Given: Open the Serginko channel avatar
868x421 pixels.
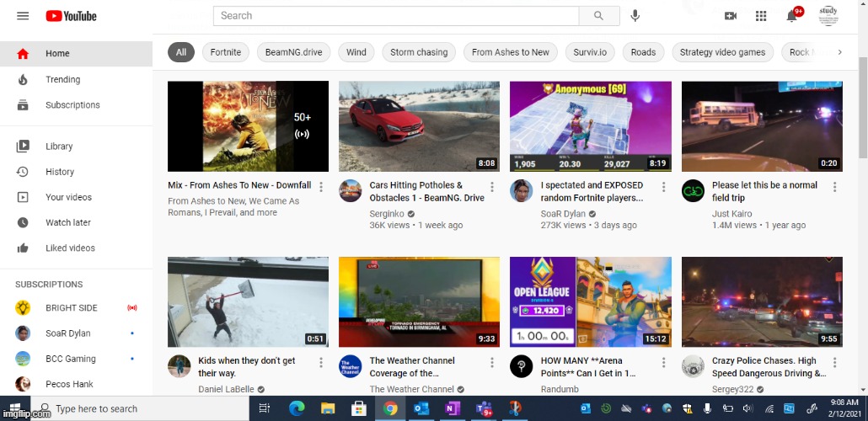Looking at the screenshot, I should [351, 191].
